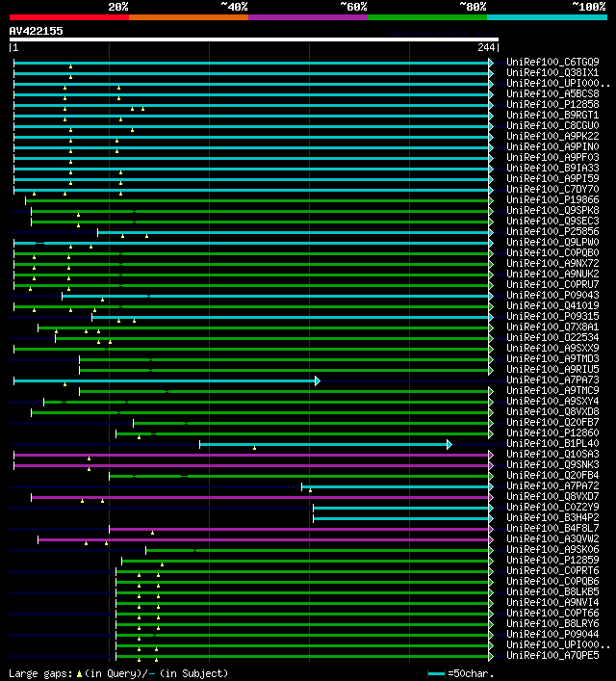The height and width of the screenshot is (681, 616).
Task: Click arrowhead ending the A7PA73 alignment bar
Action: click(x=318, y=380)
